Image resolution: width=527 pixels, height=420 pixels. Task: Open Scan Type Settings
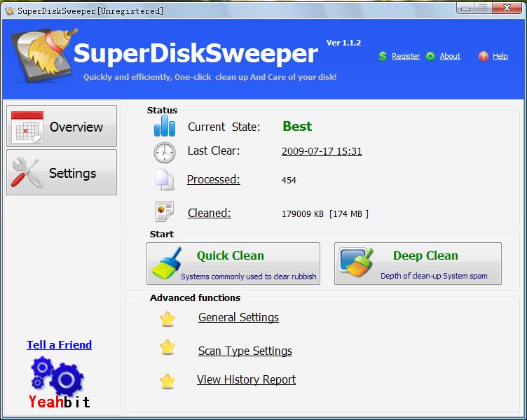[x=245, y=351]
